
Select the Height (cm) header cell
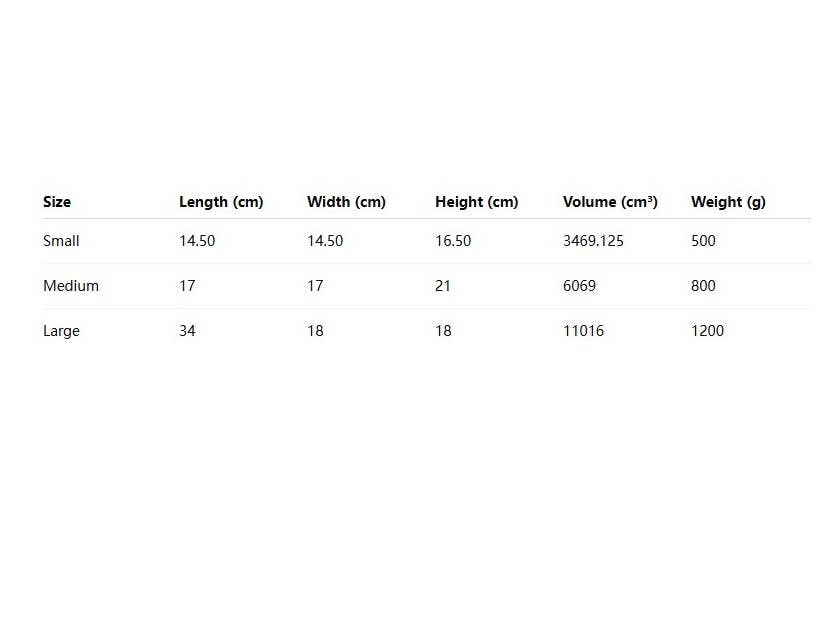pyautogui.click(x=476, y=202)
